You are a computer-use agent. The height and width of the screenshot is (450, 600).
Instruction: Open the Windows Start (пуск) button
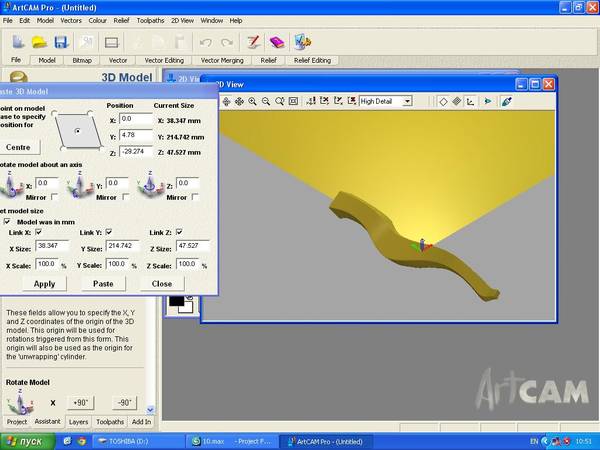pos(28,442)
